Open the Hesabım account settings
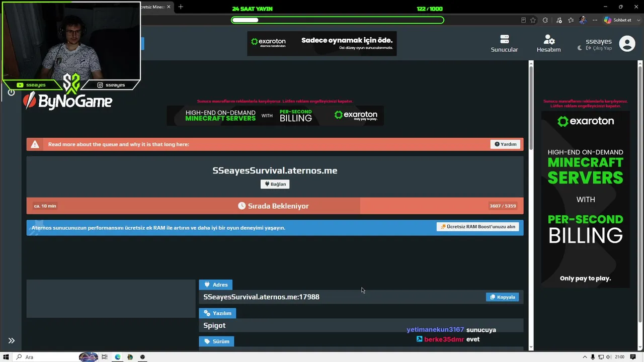Screen dimensions: 644x362 pos(548,44)
